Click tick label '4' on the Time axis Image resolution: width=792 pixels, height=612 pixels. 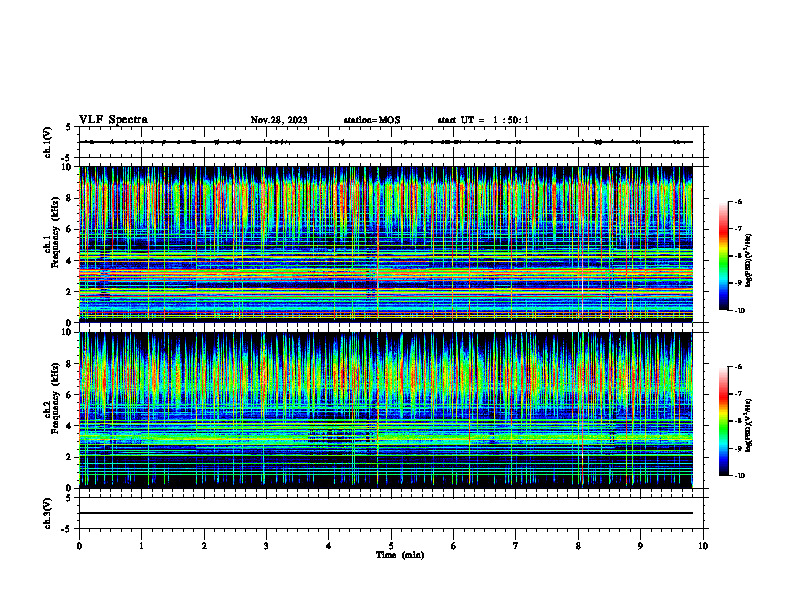coord(329,546)
